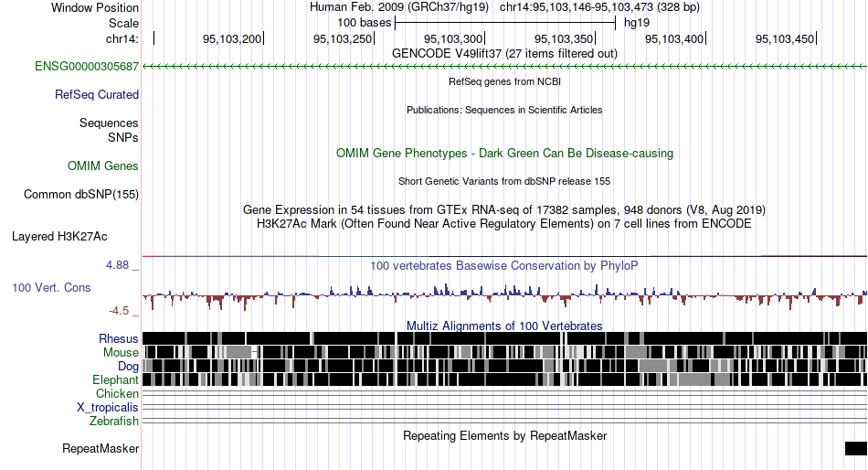Select the Dog alignment row label
Image resolution: width=868 pixels, height=470 pixels.
click(128, 367)
